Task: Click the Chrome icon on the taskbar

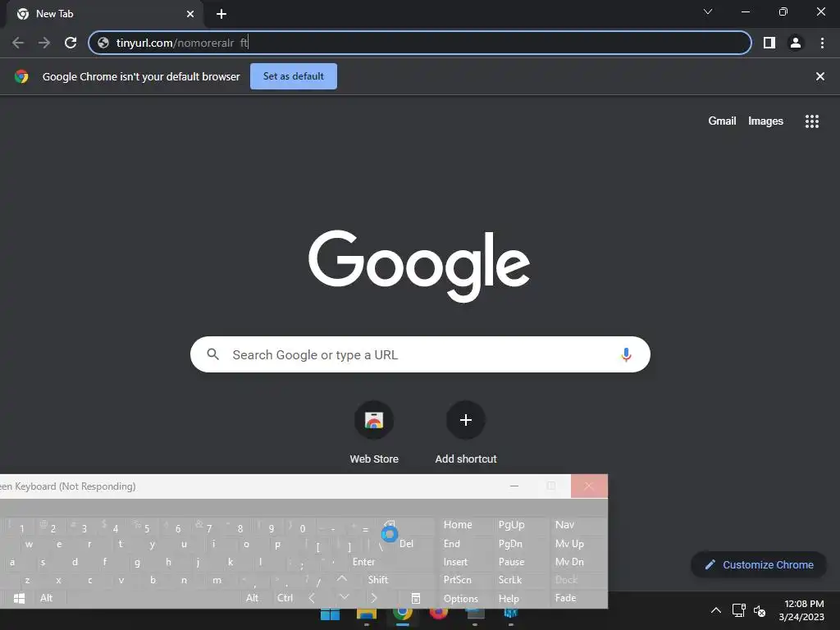Action: tap(402, 615)
